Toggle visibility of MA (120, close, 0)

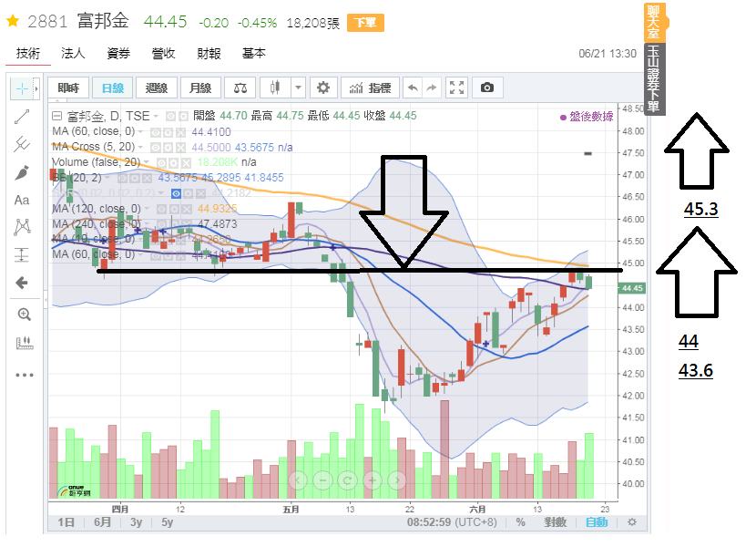pos(161,209)
